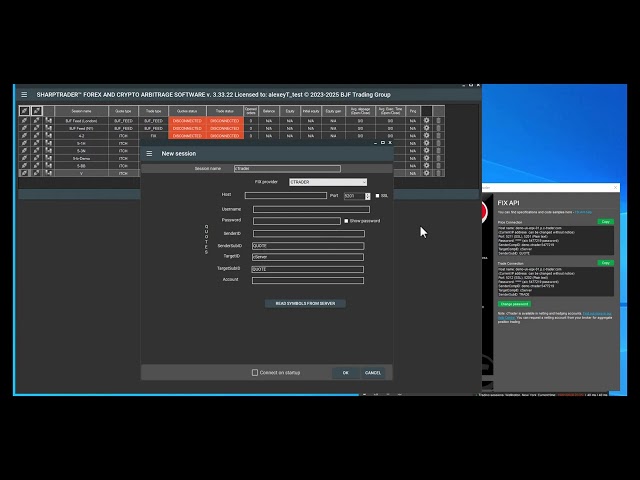Image resolution: width=640 pixels, height=480 pixels.
Task: Delete the 4-2 session with trash icon
Action: 439,136
